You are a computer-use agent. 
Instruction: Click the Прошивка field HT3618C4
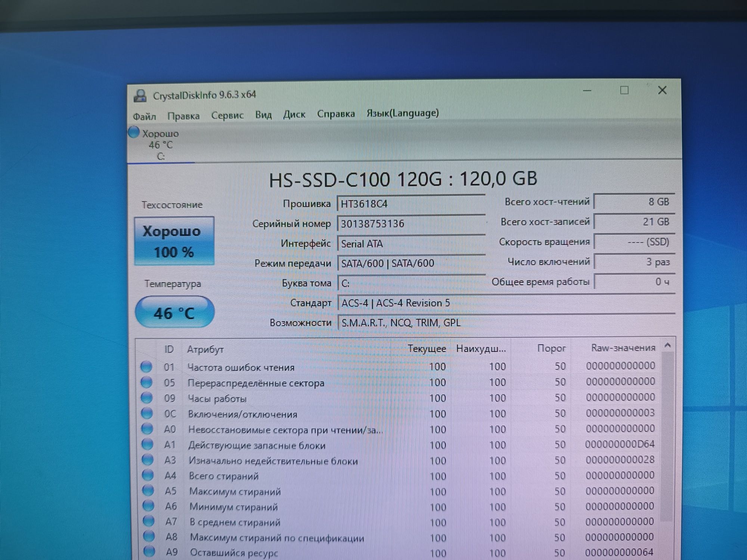coord(411,203)
